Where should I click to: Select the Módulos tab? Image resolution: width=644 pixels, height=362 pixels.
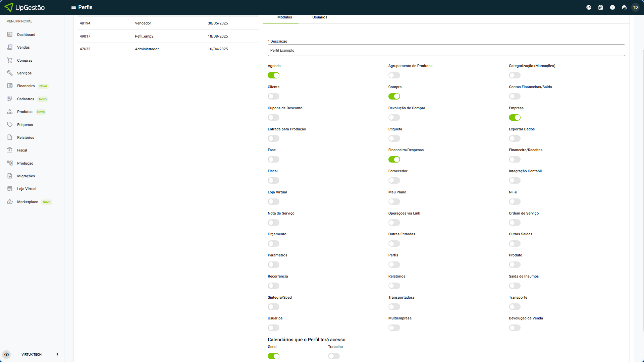284,17
